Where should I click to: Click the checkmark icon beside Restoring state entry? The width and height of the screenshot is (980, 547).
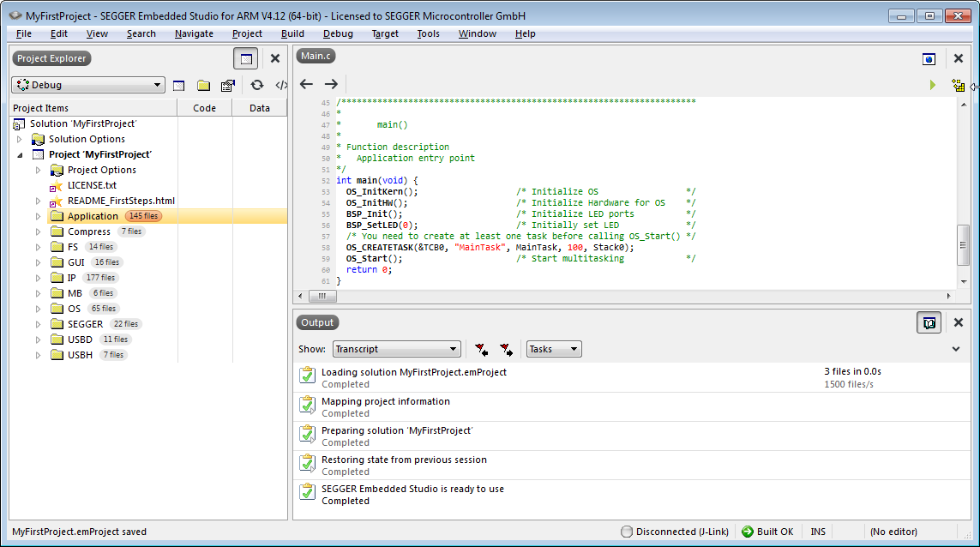(x=307, y=463)
